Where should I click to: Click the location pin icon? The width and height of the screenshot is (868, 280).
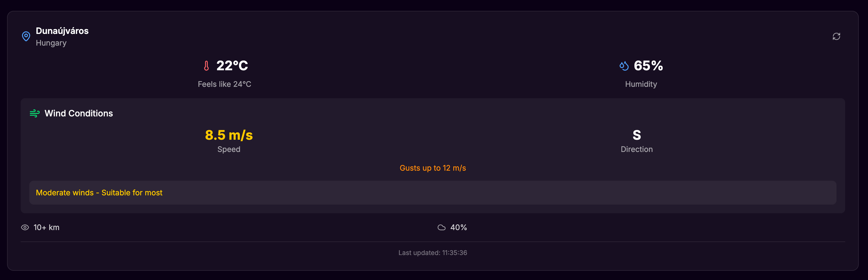[26, 36]
